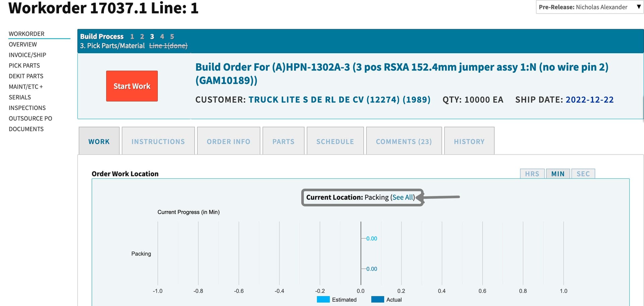Open the build order title link for HPN-1302A-3

[402, 74]
